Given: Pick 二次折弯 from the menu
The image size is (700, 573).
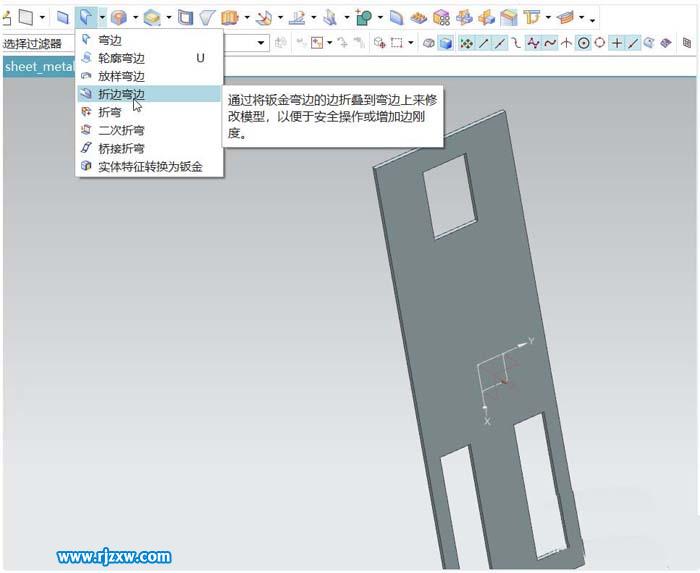Looking at the screenshot, I should (x=150, y=130).
